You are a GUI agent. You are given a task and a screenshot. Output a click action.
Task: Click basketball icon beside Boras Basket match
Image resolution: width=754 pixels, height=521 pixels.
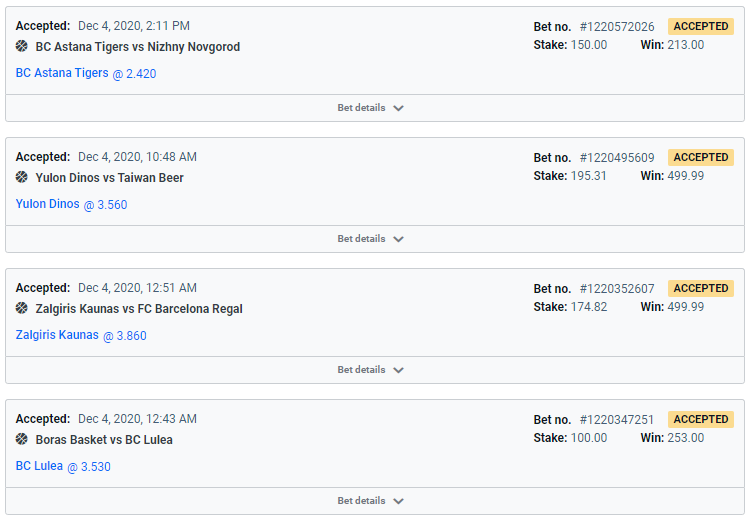tap(22, 439)
